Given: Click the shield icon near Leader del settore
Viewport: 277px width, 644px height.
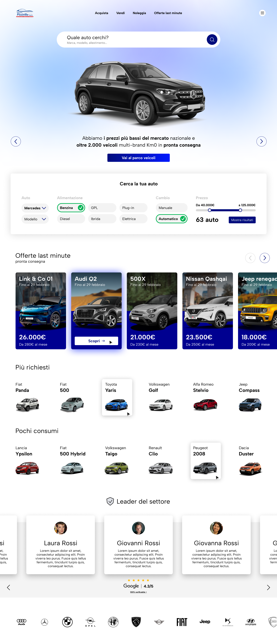Looking at the screenshot, I should point(110,501).
